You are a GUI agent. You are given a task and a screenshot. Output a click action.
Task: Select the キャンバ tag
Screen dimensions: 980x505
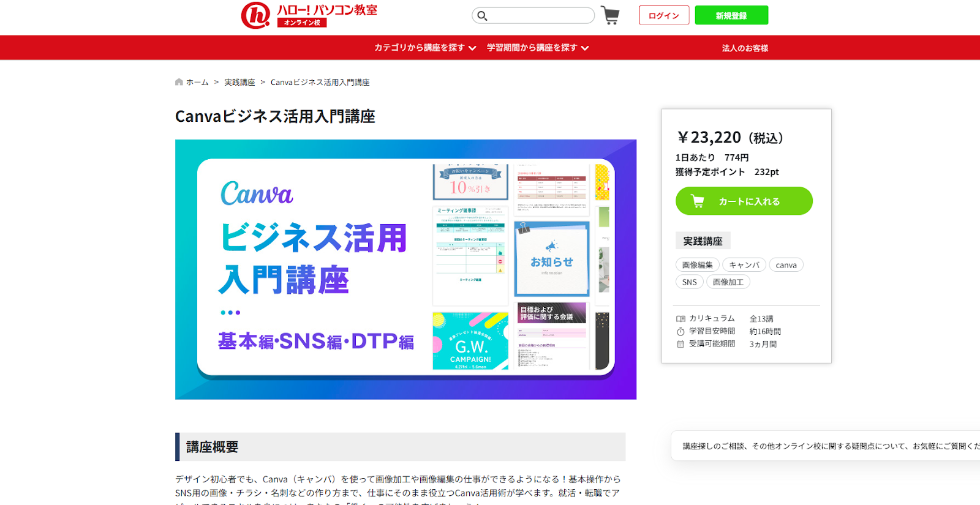pyautogui.click(x=744, y=265)
